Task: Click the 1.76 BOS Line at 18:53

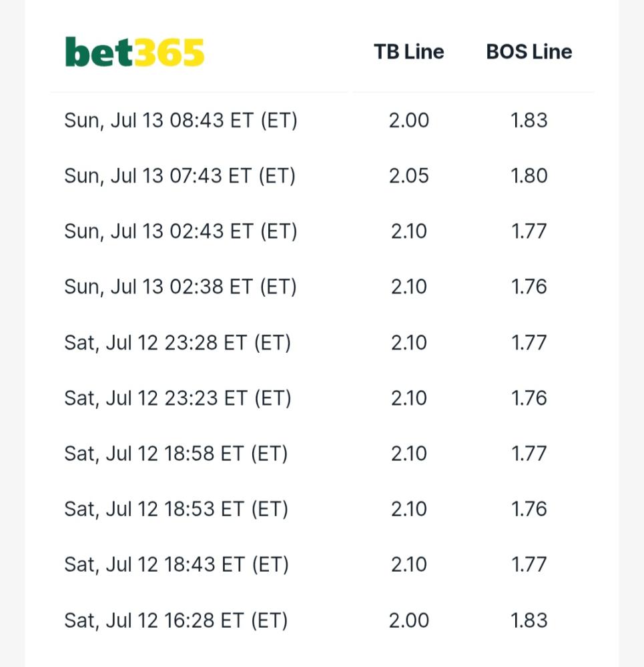Action: click(529, 509)
